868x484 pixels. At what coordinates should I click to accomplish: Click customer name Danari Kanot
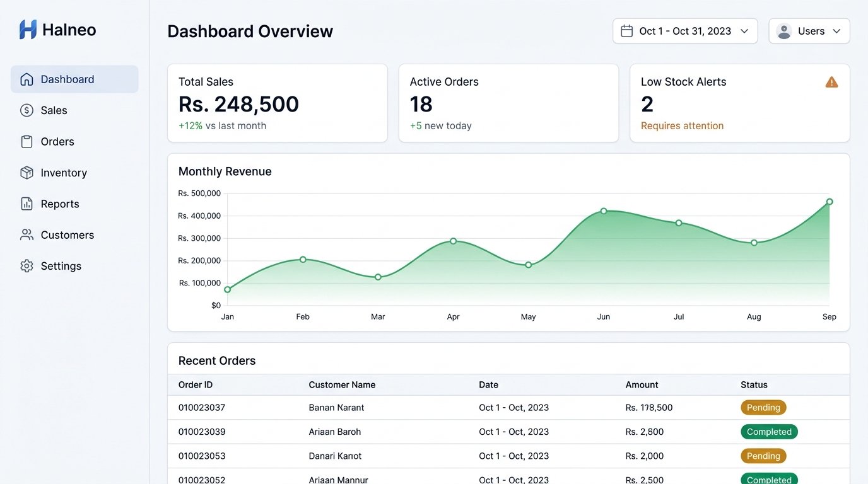point(335,456)
